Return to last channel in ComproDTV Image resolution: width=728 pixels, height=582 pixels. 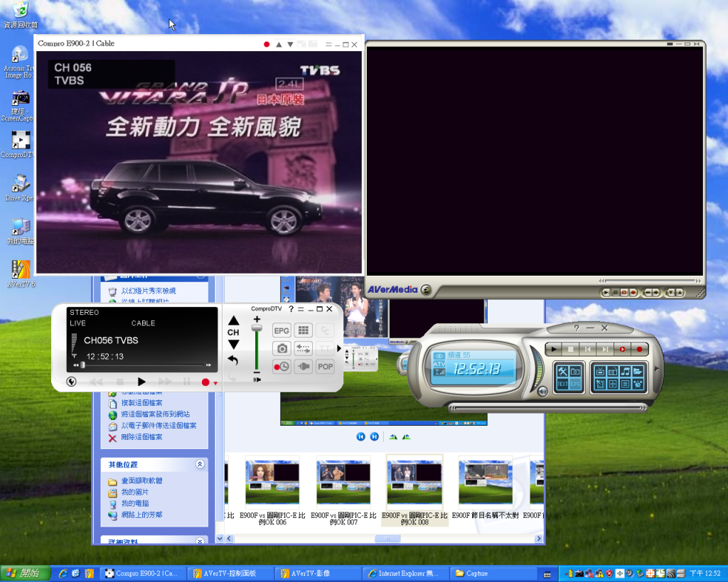(233, 360)
